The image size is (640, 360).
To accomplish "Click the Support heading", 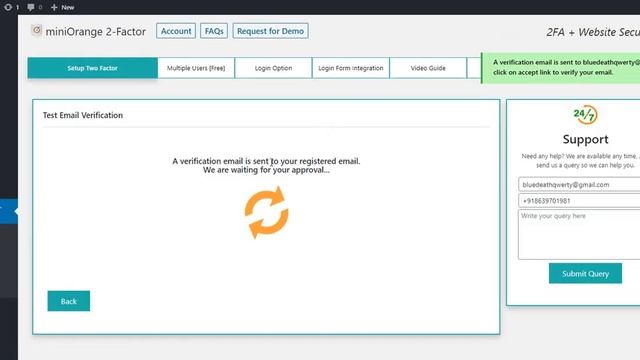I will pyautogui.click(x=585, y=139).
